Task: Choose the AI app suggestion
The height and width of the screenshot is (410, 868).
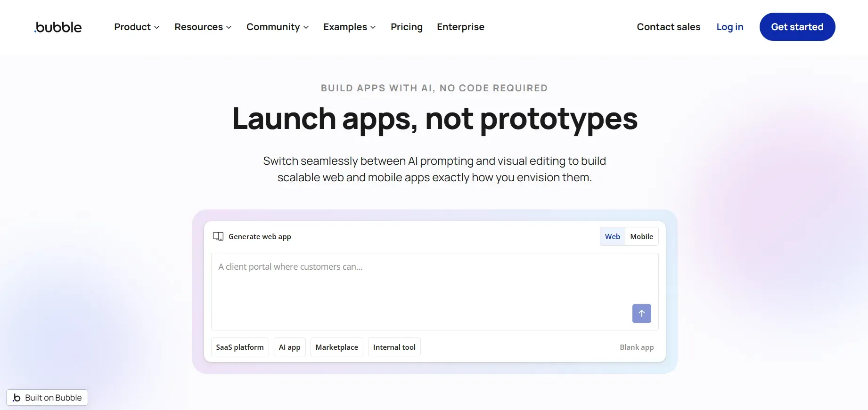Action: (289, 347)
